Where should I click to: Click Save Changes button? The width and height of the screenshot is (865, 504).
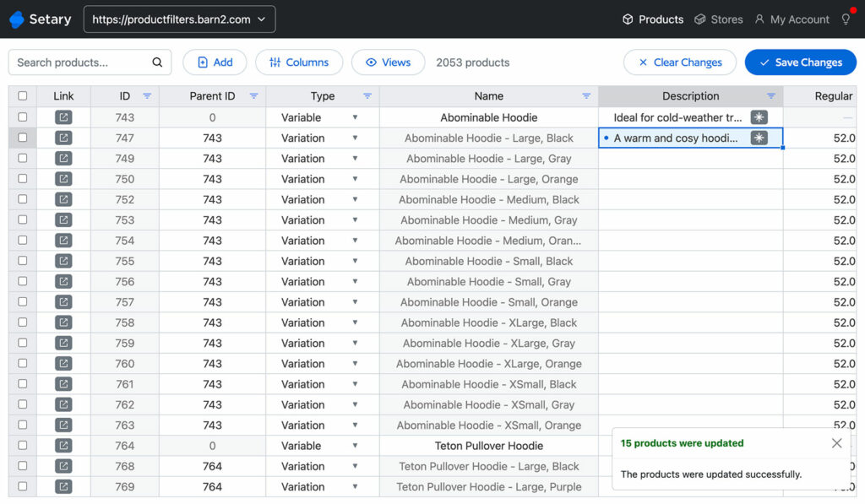801,62
